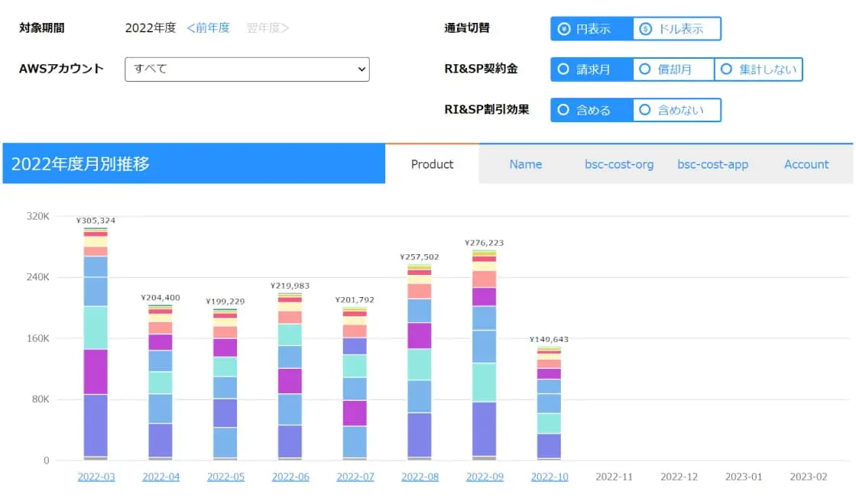The height and width of the screenshot is (504, 856).
Task: Click the 80K y-axis label
Action: click(x=41, y=399)
